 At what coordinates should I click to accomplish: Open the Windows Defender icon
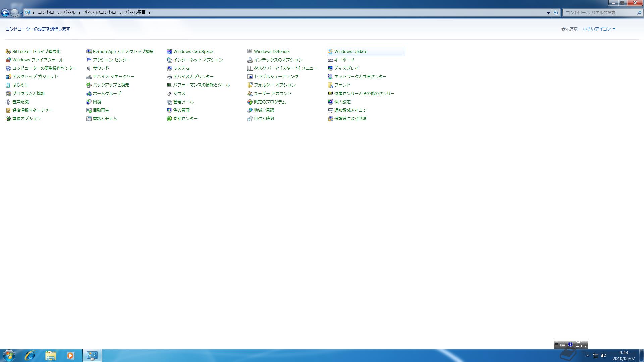[x=250, y=52]
